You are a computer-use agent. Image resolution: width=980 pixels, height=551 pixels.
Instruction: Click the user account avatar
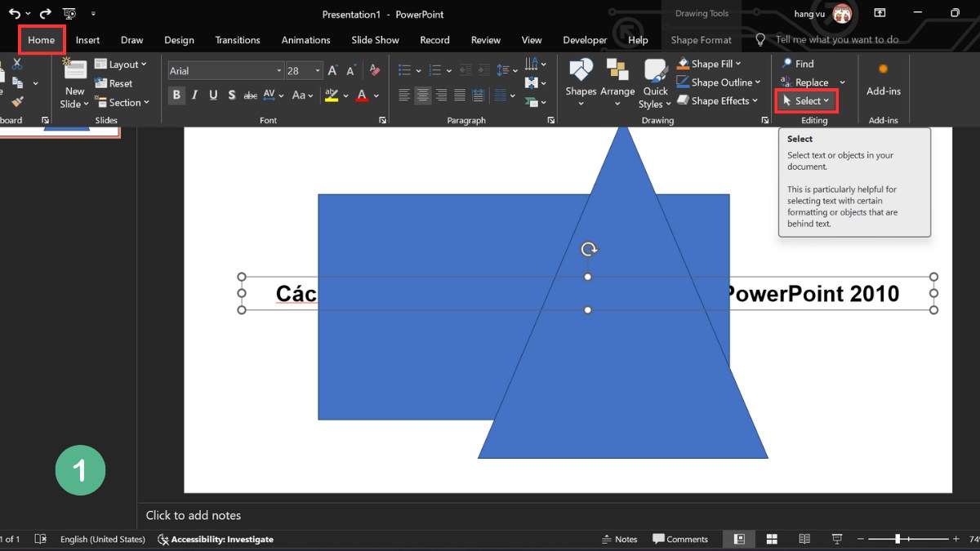coord(842,14)
